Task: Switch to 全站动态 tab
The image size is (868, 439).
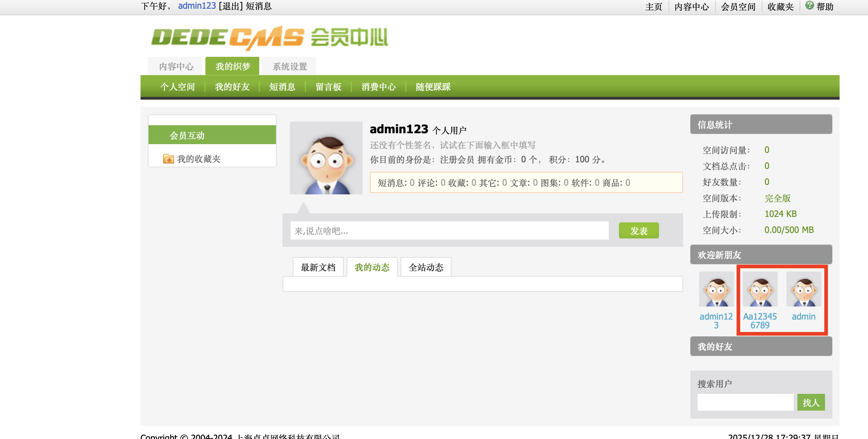Action: 426,267
